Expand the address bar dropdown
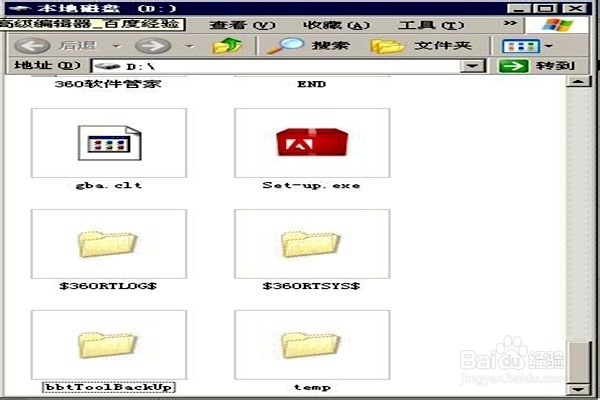600x400 pixels. 473,66
